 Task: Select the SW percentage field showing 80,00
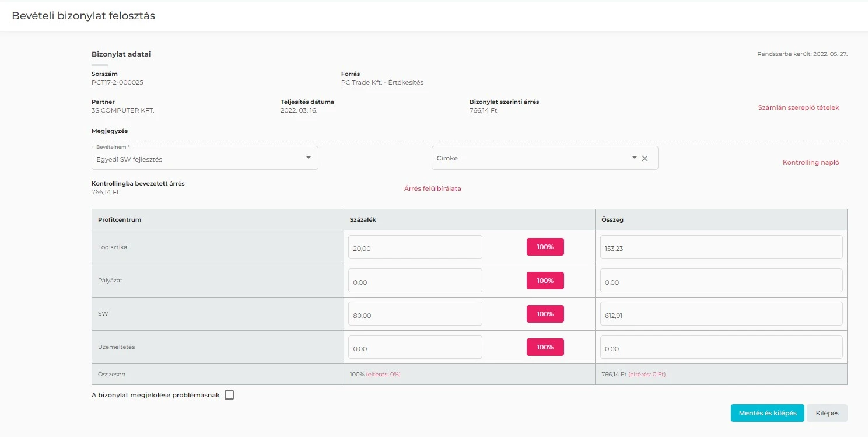click(x=415, y=314)
